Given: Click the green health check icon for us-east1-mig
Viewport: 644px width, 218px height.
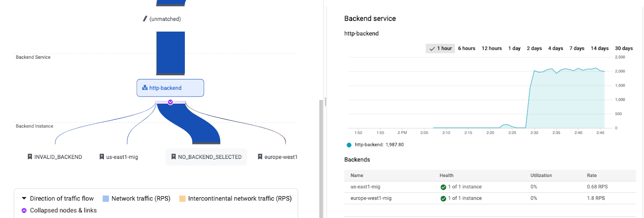Looking at the screenshot, I should [x=443, y=187].
